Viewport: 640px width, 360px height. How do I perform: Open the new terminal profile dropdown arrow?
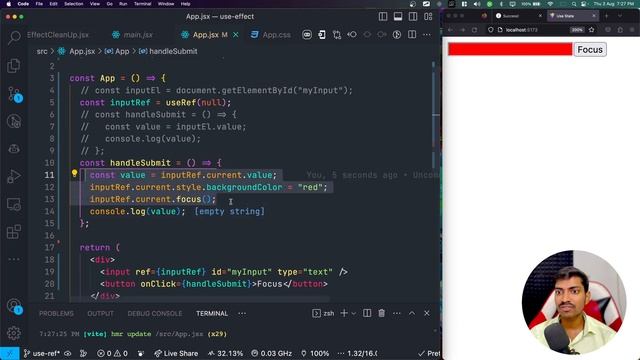pos(353,313)
